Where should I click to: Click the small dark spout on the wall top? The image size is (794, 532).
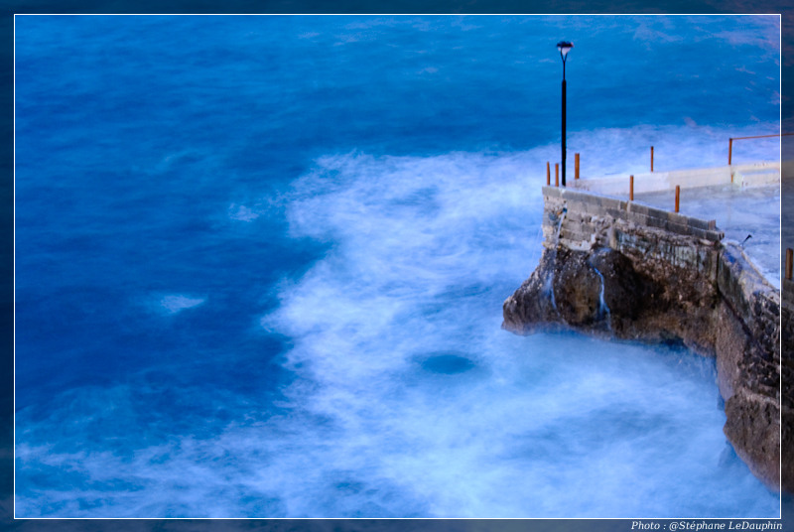tap(744, 238)
